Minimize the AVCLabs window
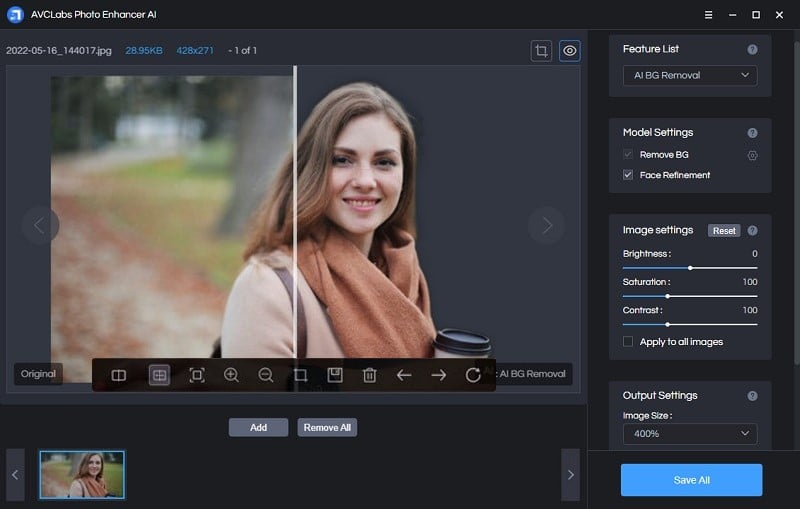 [732, 15]
